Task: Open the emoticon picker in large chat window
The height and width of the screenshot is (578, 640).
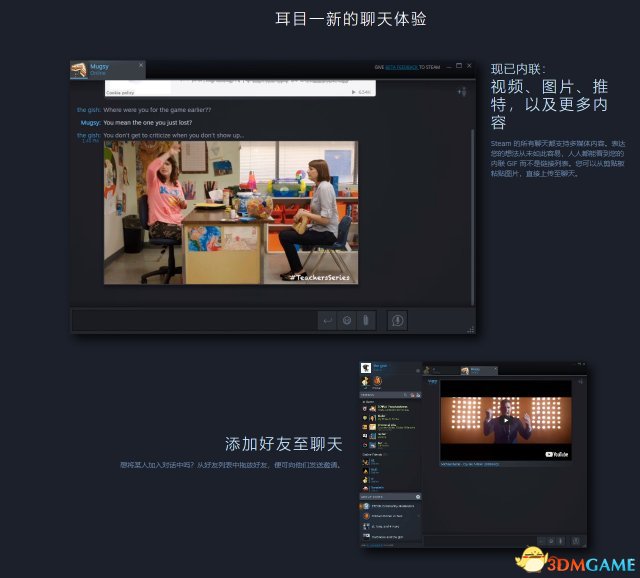Action: pyautogui.click(x=347, y=320)
